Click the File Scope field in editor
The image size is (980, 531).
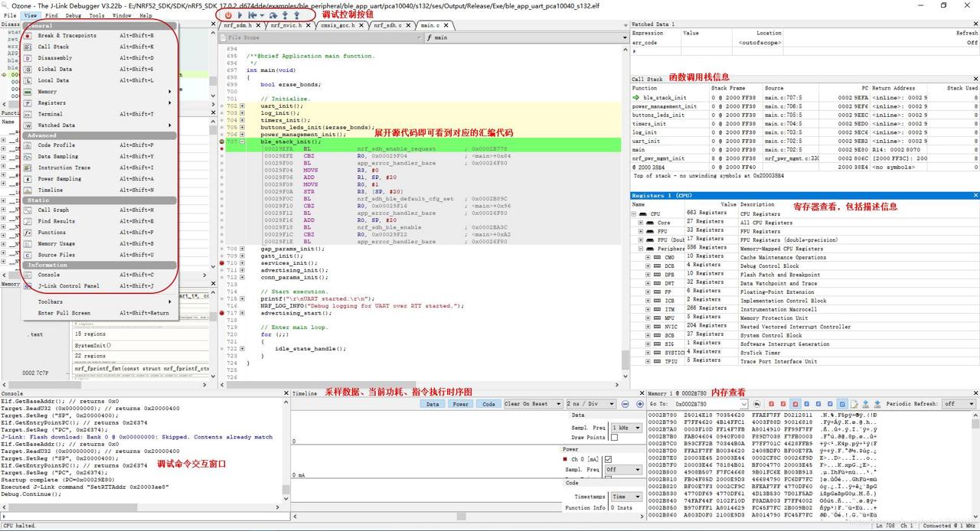pos(321,37)
